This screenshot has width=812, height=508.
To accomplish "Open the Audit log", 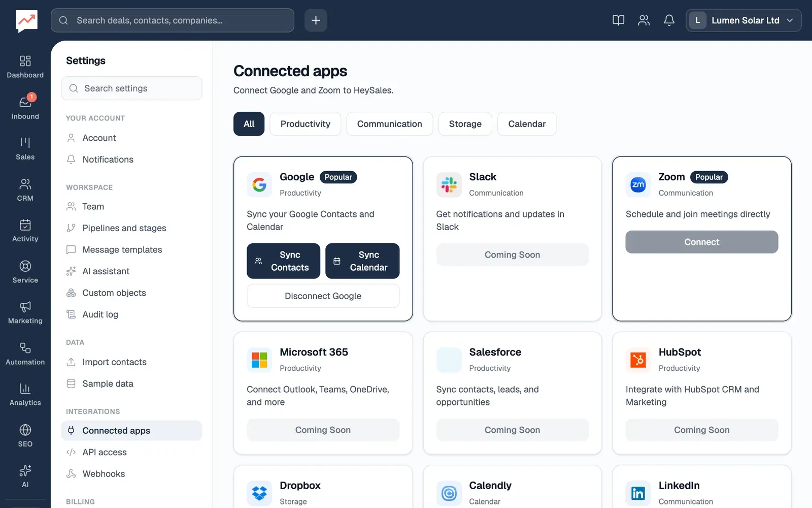I will [131, 314].
